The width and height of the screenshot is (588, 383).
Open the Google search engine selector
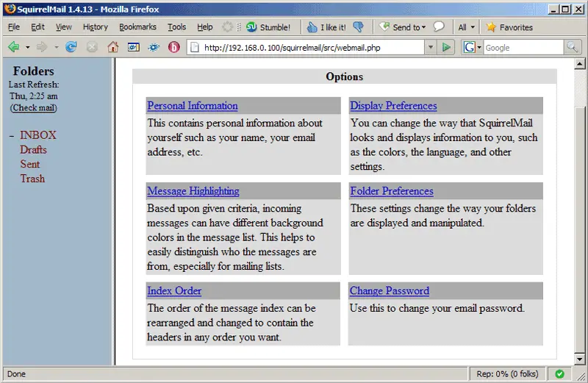click(x=472, y=47)
